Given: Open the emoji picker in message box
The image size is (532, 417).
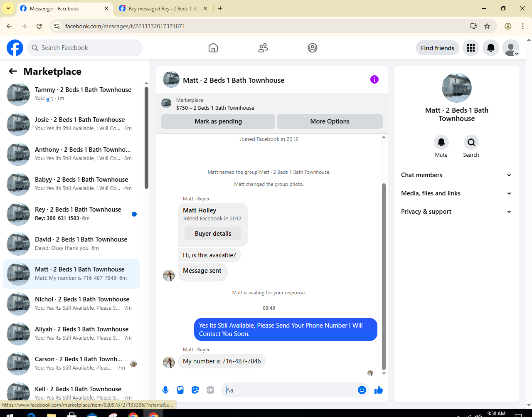Looking at the screenshot, I should click(x=362, y=390).
